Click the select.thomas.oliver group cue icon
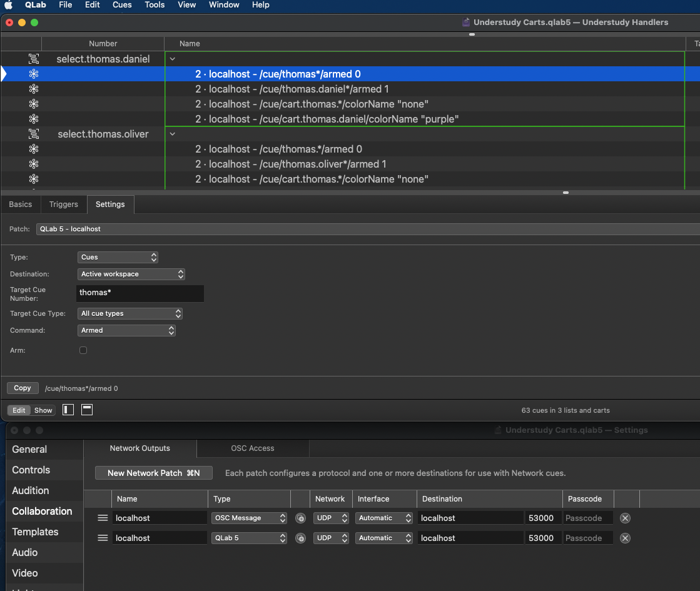700x591 pixels. click(34, 134)
